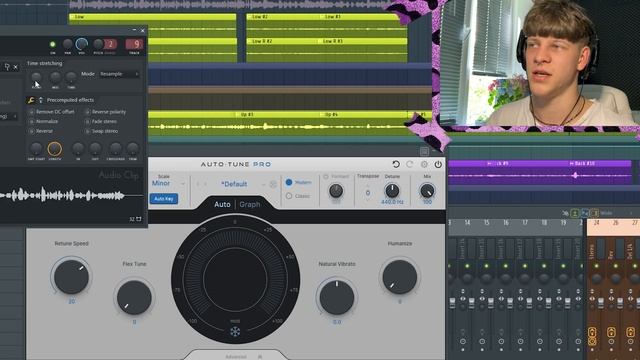Enable Normalize option

(31, 121)
